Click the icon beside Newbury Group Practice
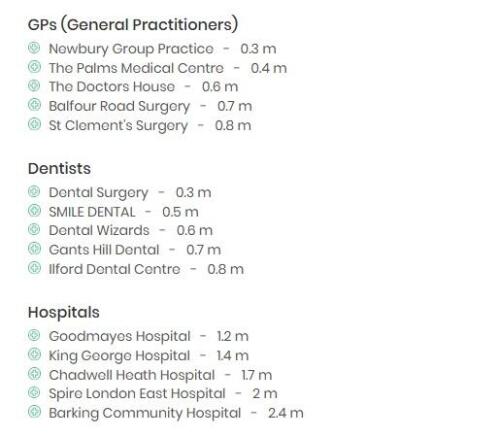 [34, 48]
